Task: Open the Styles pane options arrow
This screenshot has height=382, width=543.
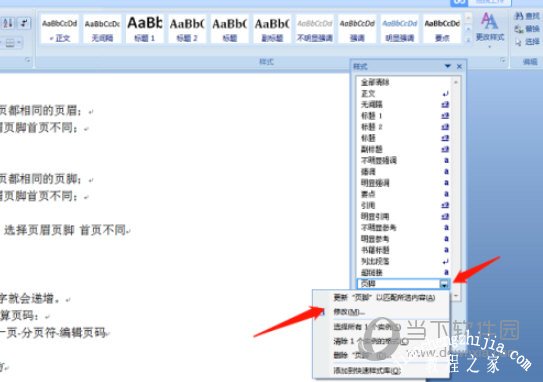Action: 447,66
